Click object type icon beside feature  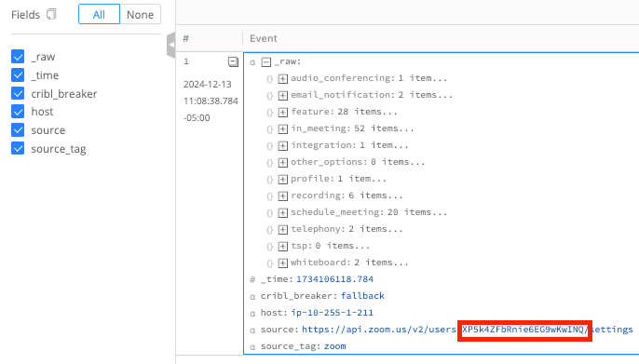click(x=269, y=113)
